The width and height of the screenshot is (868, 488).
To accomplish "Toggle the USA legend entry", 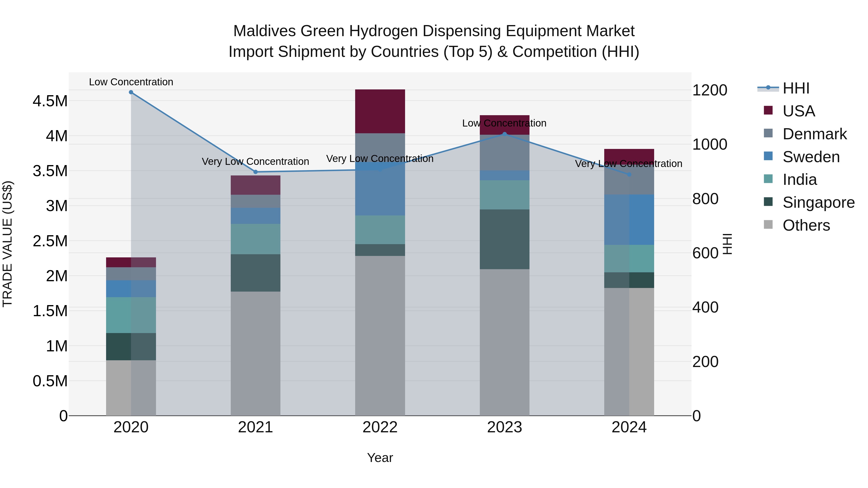I will [x=789, y=111].
